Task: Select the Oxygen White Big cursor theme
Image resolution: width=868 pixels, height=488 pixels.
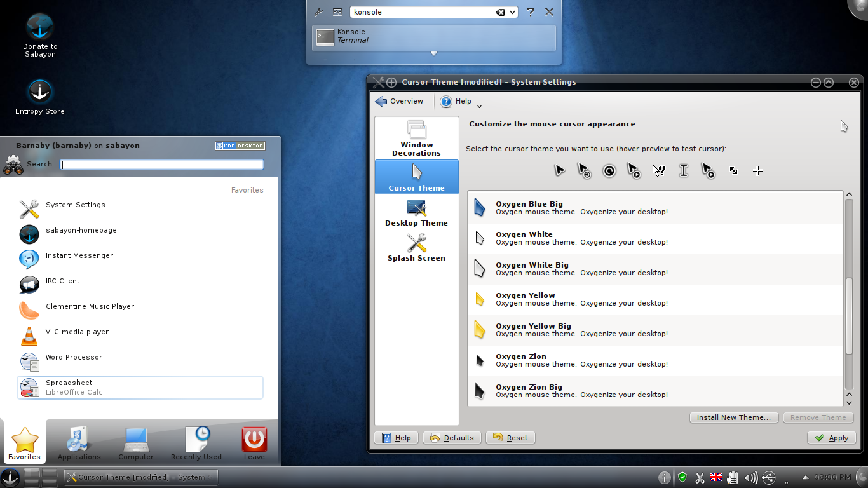Action: [655, 269]
